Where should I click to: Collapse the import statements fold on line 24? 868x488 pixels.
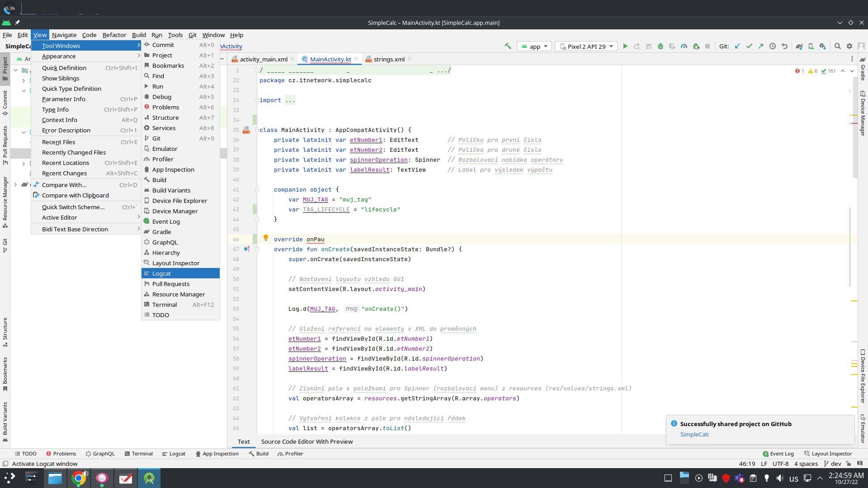[257, 100]
